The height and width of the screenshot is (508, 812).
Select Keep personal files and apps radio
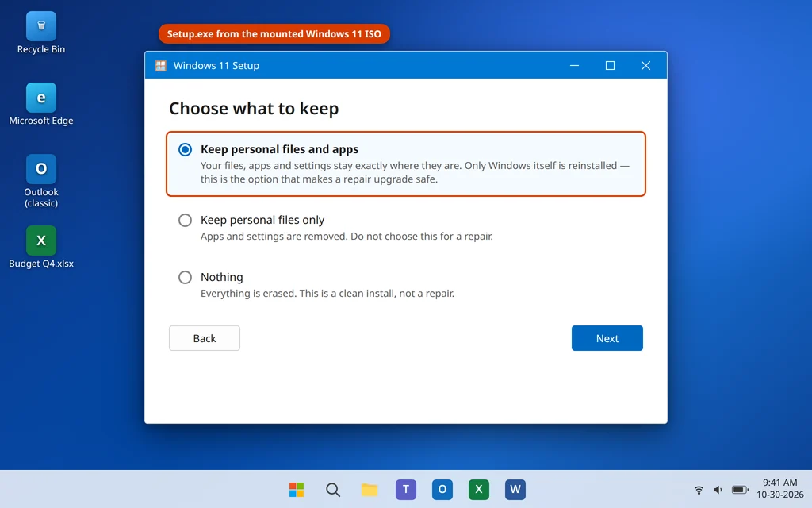[x=185, y=149]
